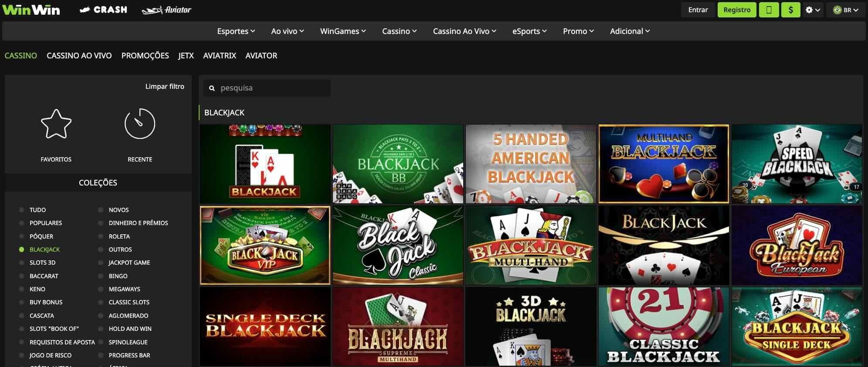Select the SLOTS 3D collection filter
Image resolution: width=868 pixels, height=367 pixels.
point(42,263)
